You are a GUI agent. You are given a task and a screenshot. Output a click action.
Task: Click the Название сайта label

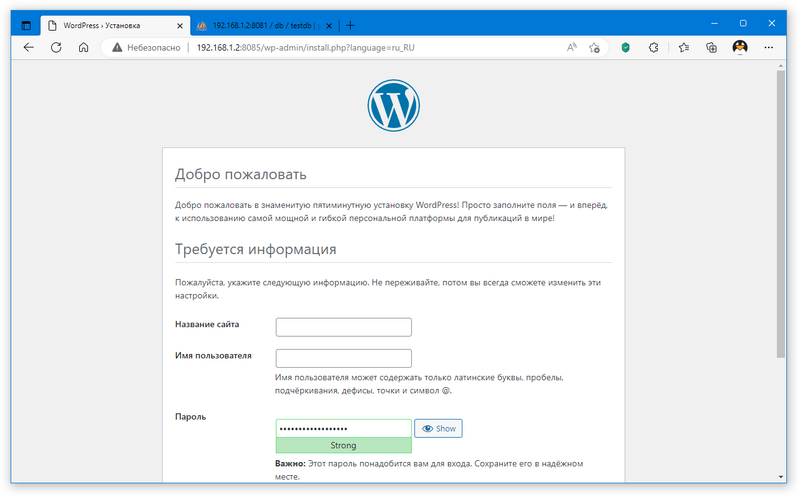[x=207, y=324]
